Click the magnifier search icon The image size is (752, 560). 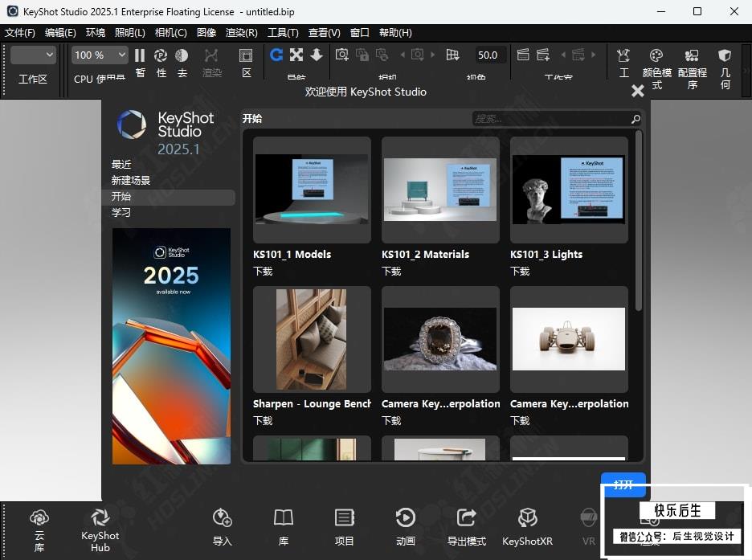click(636, 119)
